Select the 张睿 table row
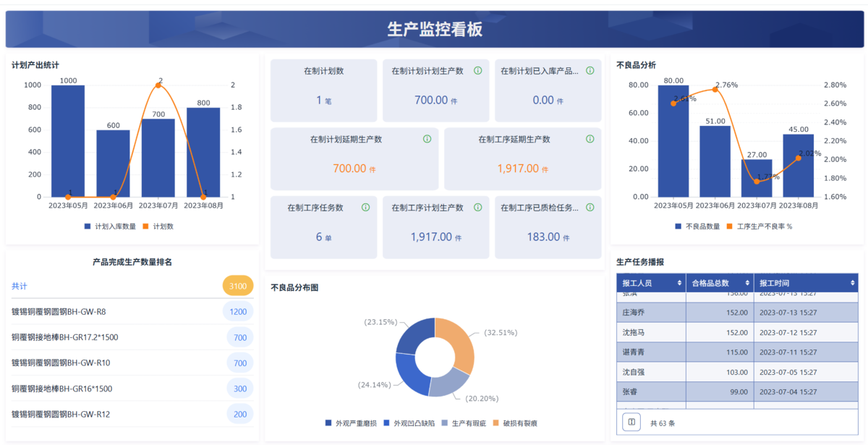Screen dimensions: 868x445 [737, 391]
